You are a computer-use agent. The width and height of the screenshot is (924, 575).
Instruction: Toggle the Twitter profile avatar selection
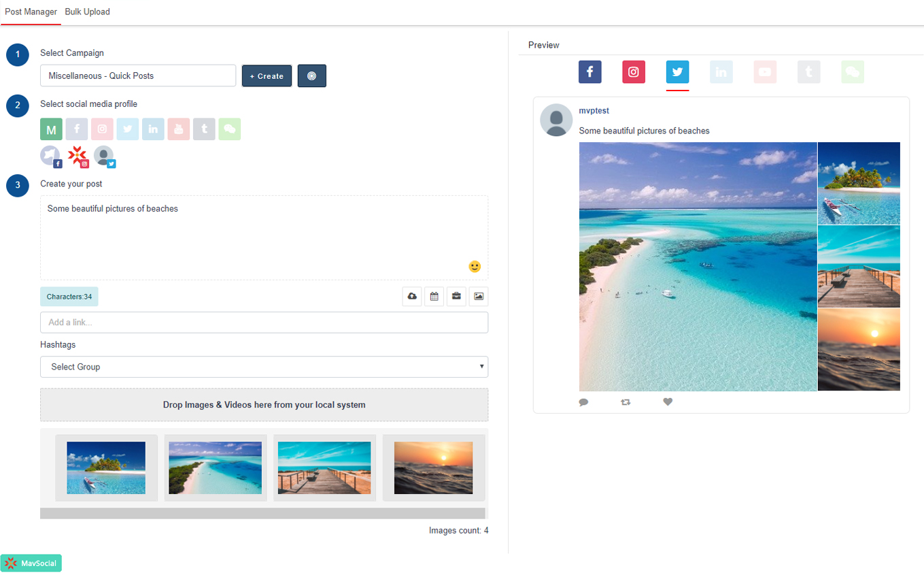[105, 157]
